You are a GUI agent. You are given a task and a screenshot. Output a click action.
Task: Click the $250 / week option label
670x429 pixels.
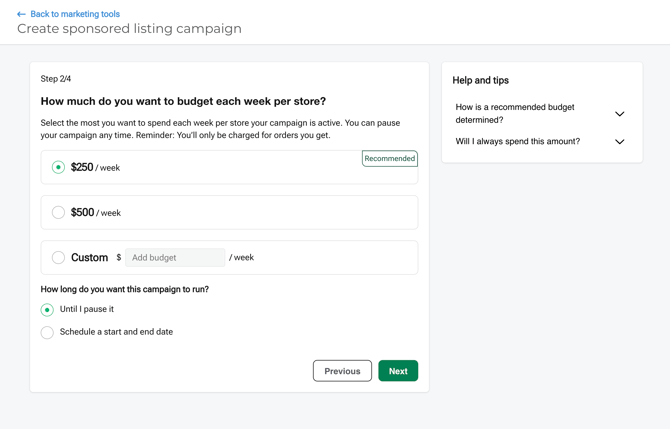tap(95, 168)
